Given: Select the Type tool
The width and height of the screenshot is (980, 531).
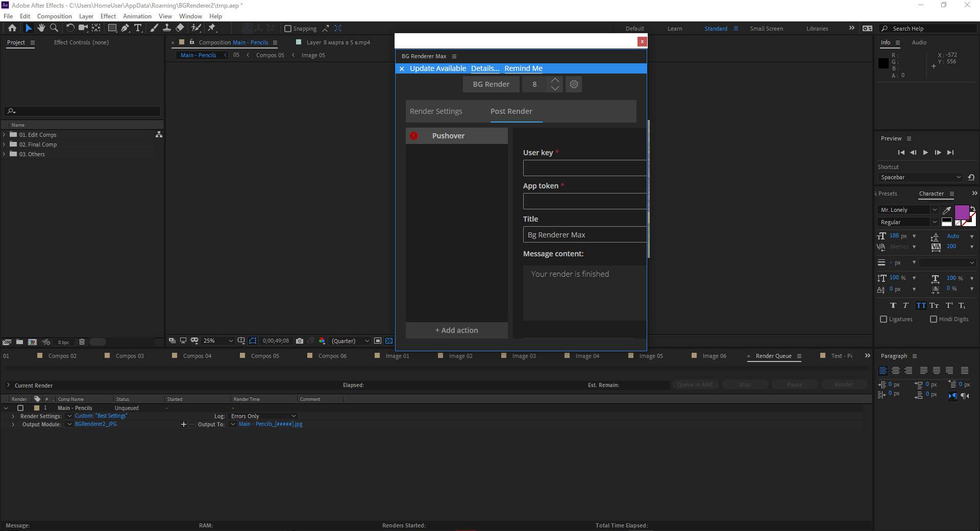Looking at the screenshot, I should [138, 28].
